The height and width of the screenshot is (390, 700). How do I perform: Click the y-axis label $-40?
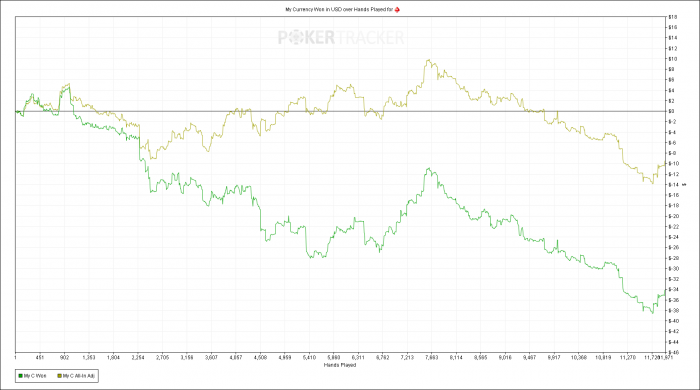click(673, 321)
